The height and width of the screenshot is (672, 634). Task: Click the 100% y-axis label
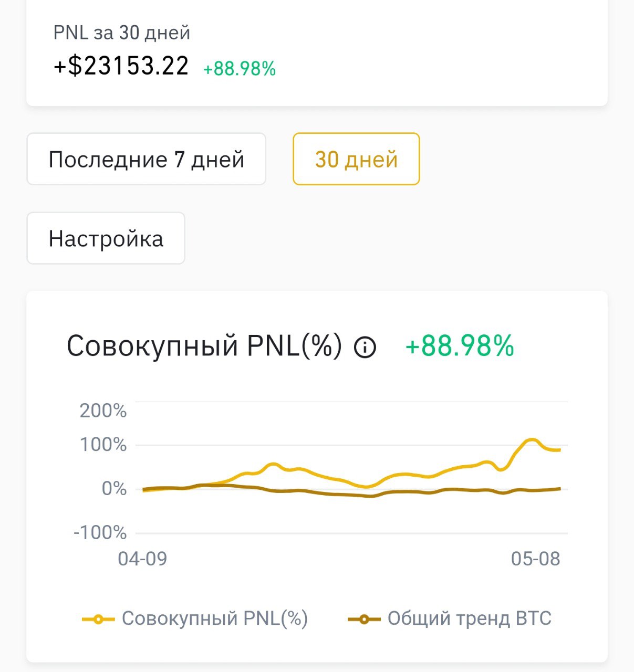(x=103, y=445)
